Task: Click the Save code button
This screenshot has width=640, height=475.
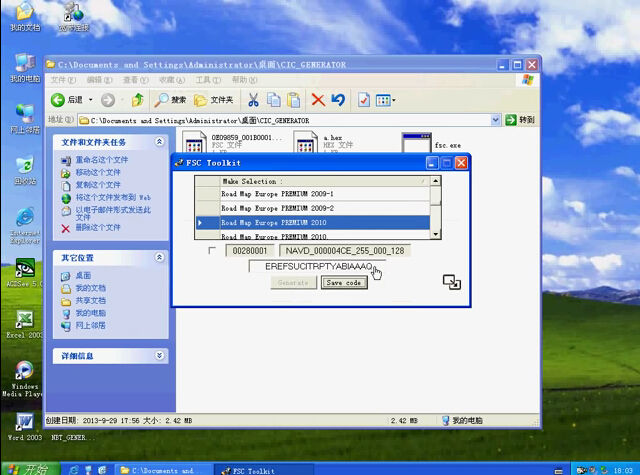Action: (x=344, y=282)
